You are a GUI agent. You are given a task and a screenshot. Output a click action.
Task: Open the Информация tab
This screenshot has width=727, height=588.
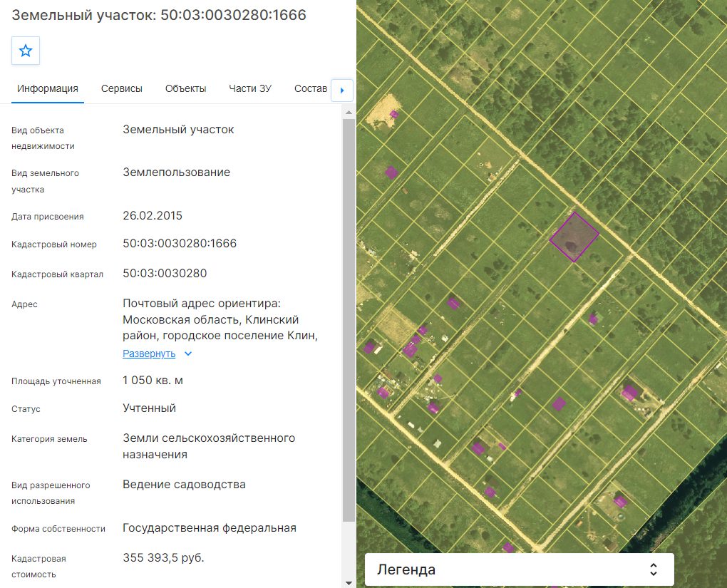click(x=48, y=88)
